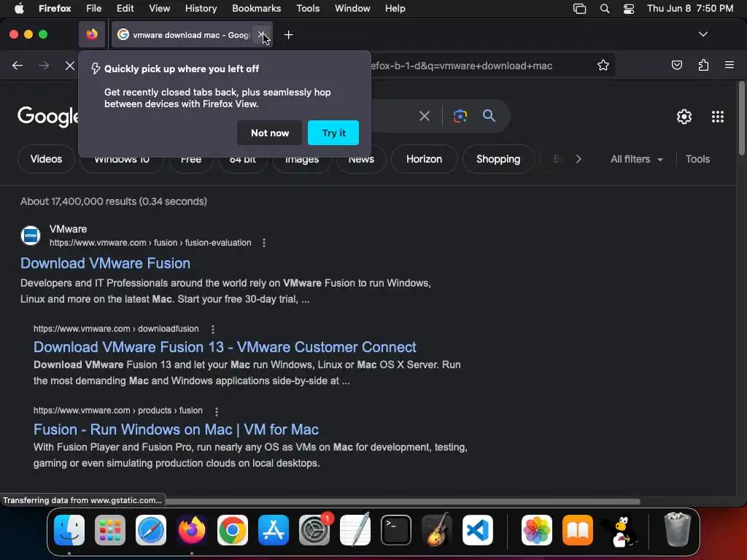Viewport: 747px width, 560px height.
Task: Filter results by Horizon chip
Action: [x=424, y=159]
